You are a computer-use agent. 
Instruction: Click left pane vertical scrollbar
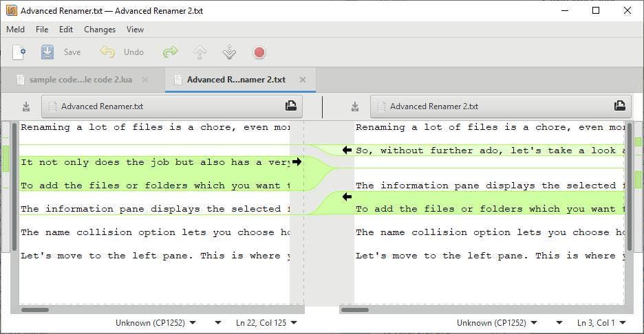click(14, 187)
